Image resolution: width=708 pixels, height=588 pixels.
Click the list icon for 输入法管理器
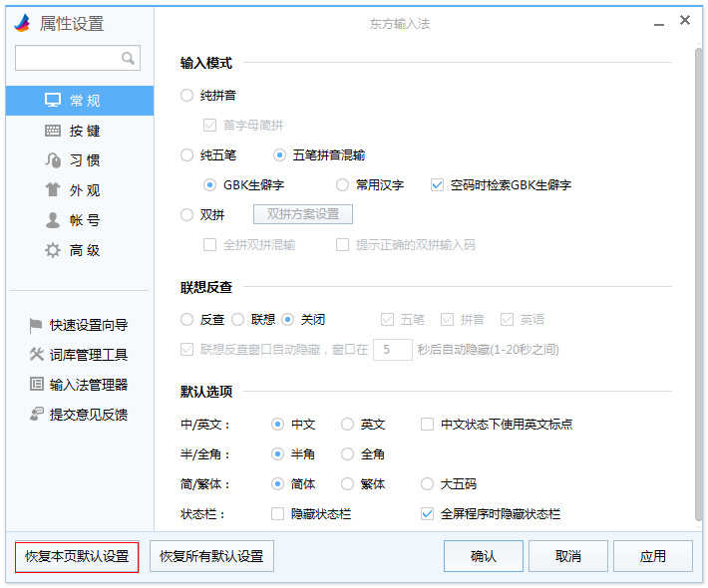point(37,384)
